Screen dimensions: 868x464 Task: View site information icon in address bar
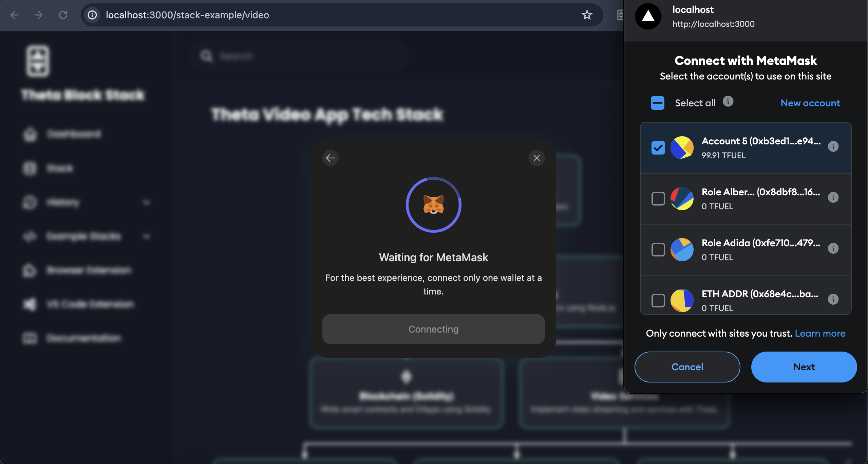(92, 15)
